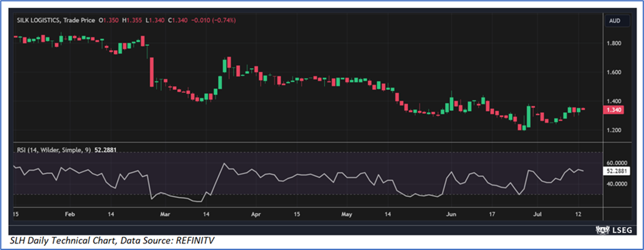Click the Feb date label on time axis
The height and width of the screenshot is (250, 644).
click(70, 214)
